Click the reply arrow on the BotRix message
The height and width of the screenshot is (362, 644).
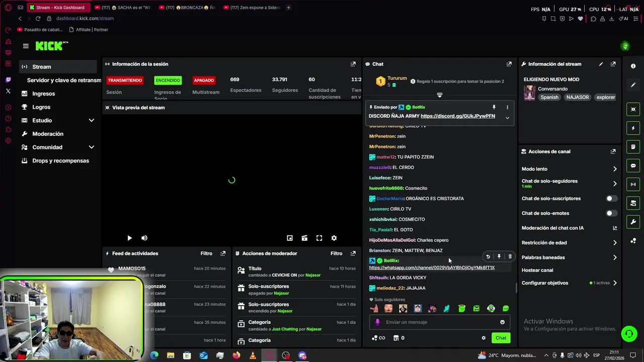tap(488, 256)
